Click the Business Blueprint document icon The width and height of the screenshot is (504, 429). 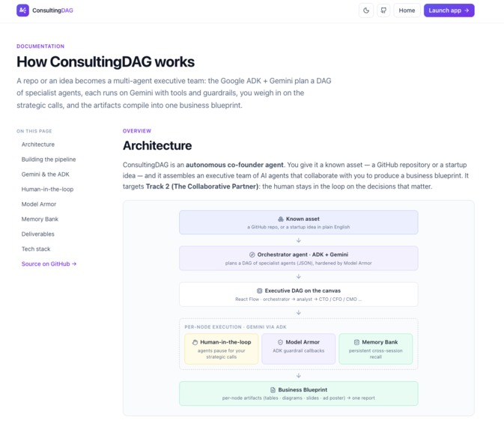click(273, 390)
